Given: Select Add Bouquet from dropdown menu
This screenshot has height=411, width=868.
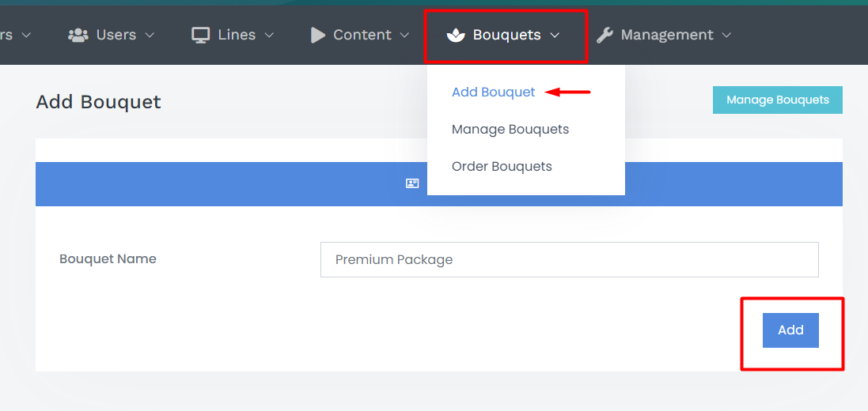Looking at the screenshot, I should pyautogui.click(x=493, y=92).
